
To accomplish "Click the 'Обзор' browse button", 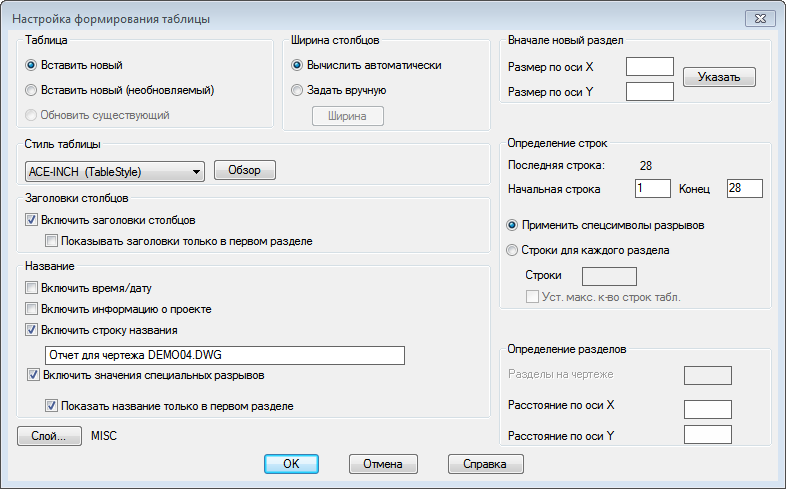I will point(244,170).
